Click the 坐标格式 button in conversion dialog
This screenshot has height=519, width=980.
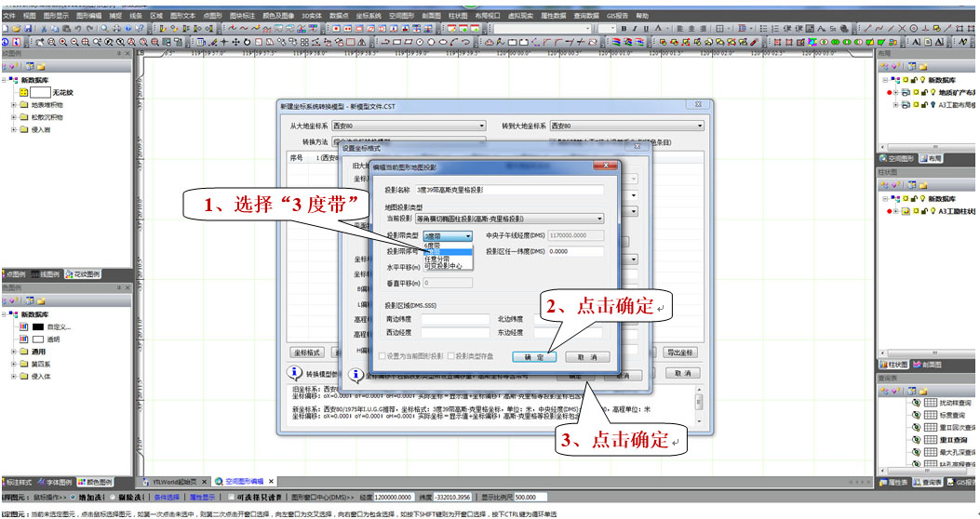tap(307, 353)
